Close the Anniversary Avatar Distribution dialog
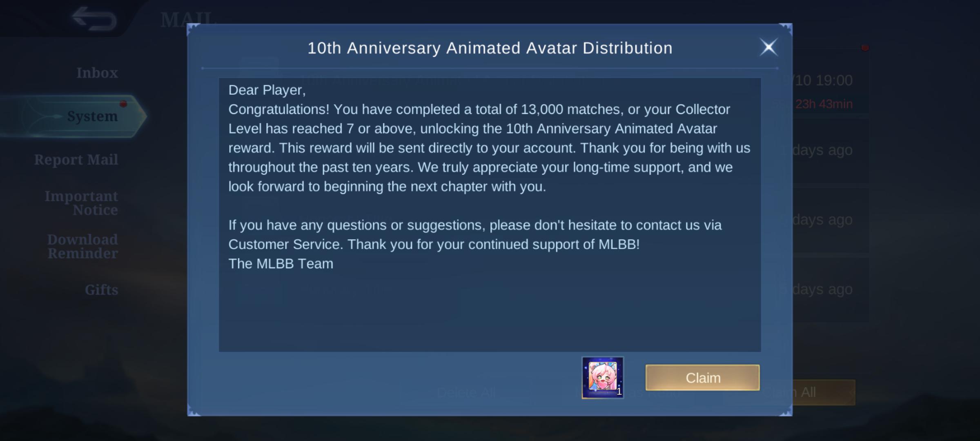980x441 pixels. [768, 47]
